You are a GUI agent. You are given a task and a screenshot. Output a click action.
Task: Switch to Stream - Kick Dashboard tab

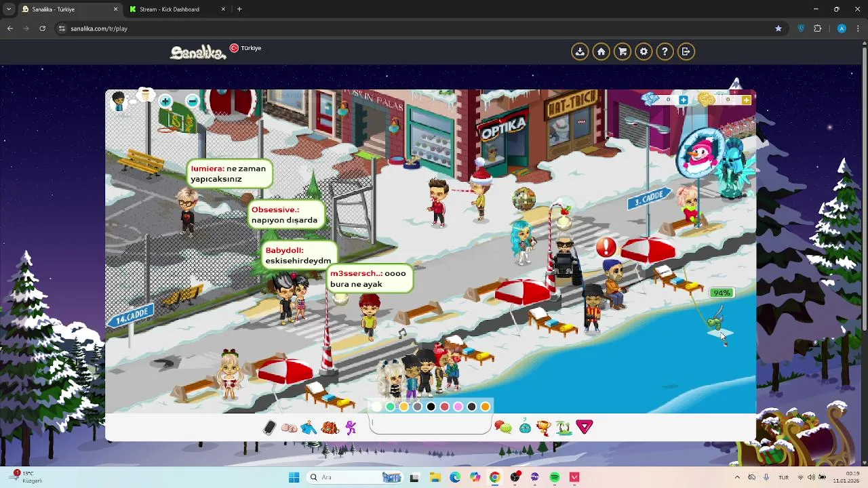tap(178, 9)
